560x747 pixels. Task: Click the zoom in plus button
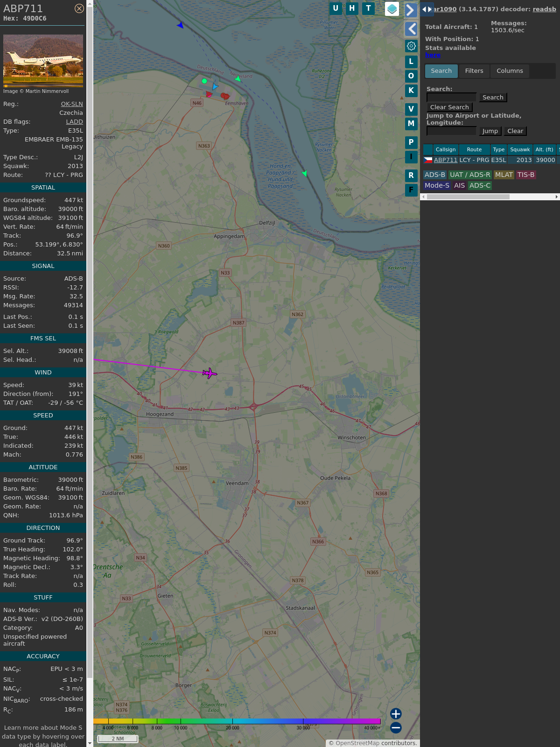pyautogui.click(x=396, y=713)
